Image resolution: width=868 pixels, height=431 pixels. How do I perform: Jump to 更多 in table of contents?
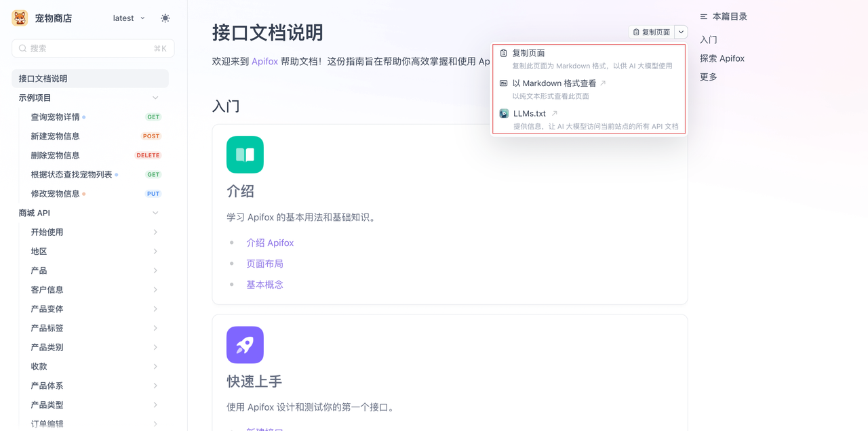point(709,77)
